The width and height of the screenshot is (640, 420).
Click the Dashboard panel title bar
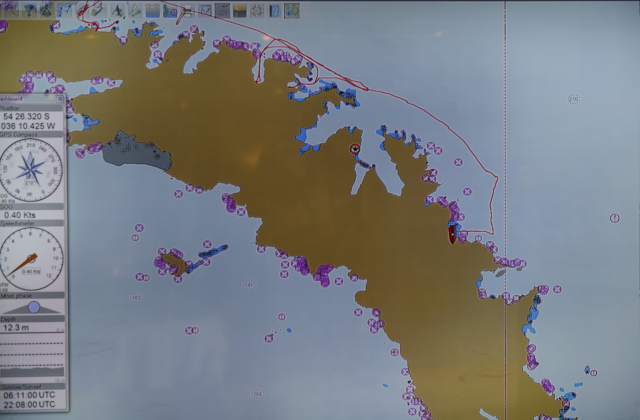[x=25, y=100]
